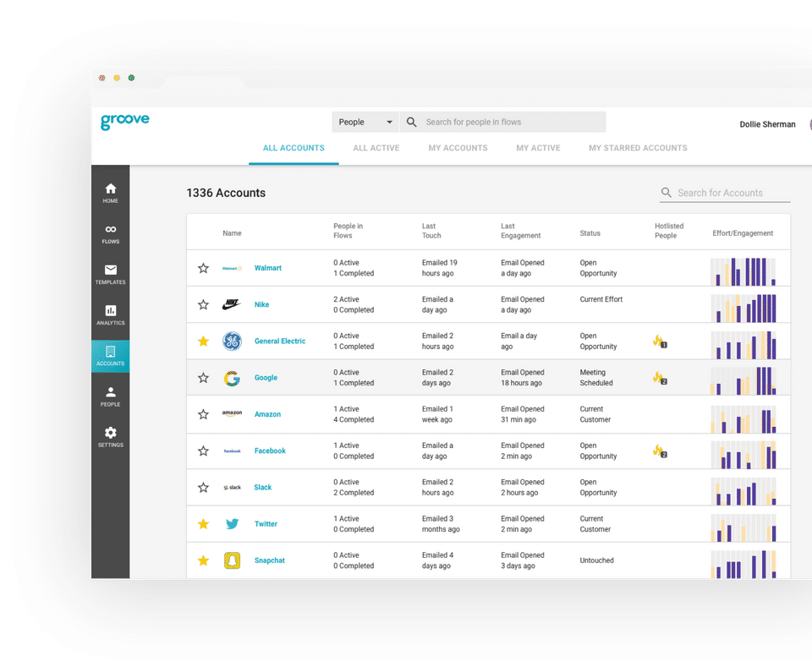Click the Status column header

point(590,233)
